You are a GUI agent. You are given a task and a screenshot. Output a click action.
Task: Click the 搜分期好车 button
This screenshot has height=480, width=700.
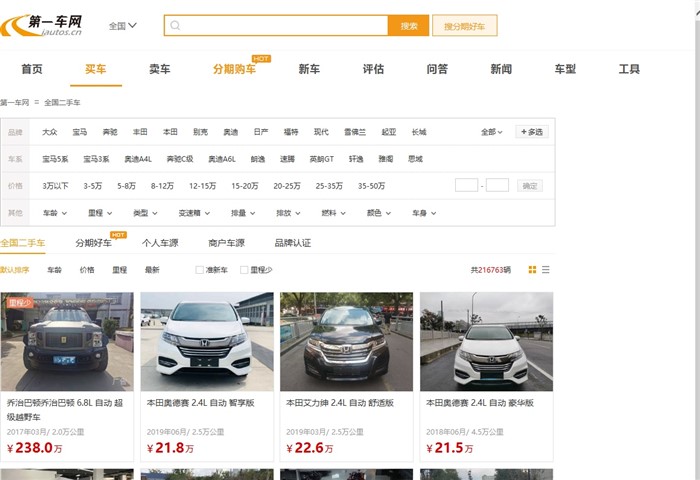[x=464, y=25]
